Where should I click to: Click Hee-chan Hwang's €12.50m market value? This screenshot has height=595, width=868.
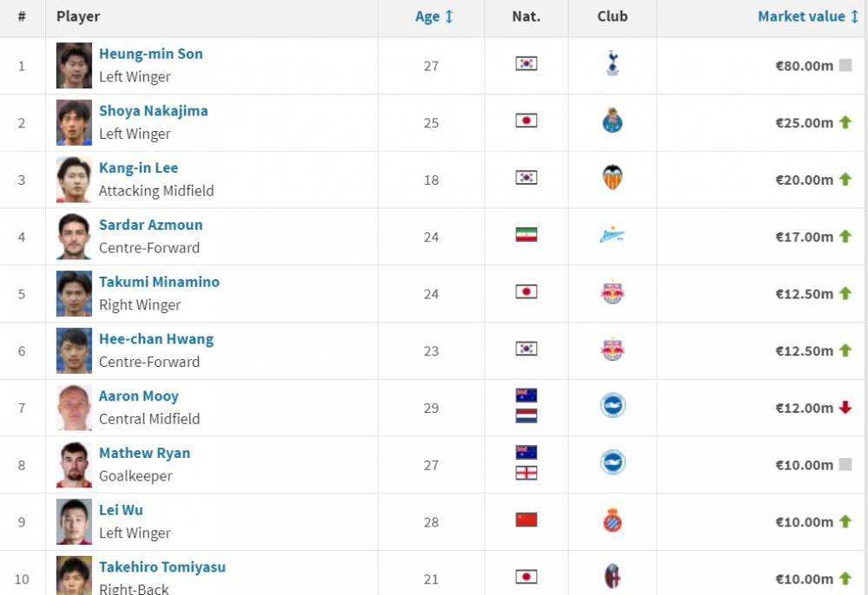[x=804, y=350]
